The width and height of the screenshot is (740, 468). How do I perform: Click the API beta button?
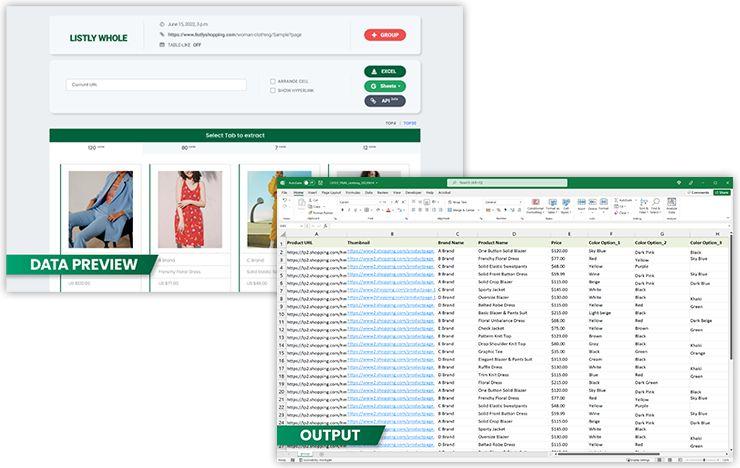[x=385, y=100]
